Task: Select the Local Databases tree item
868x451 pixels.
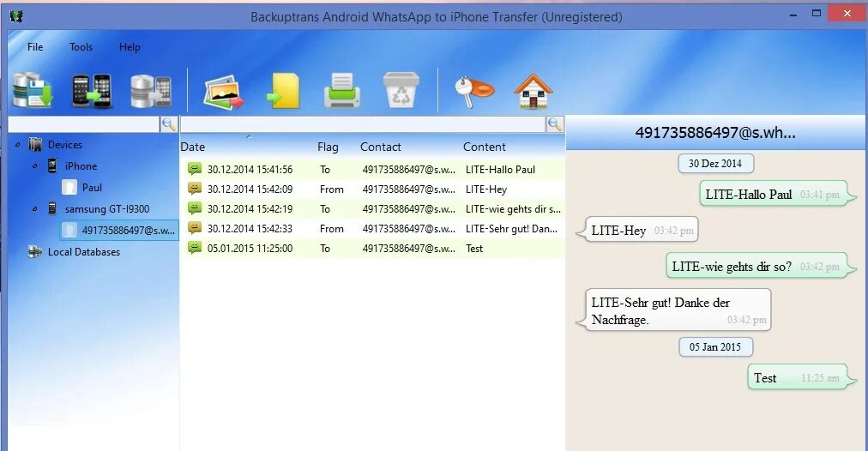Action: click(83, 252)
